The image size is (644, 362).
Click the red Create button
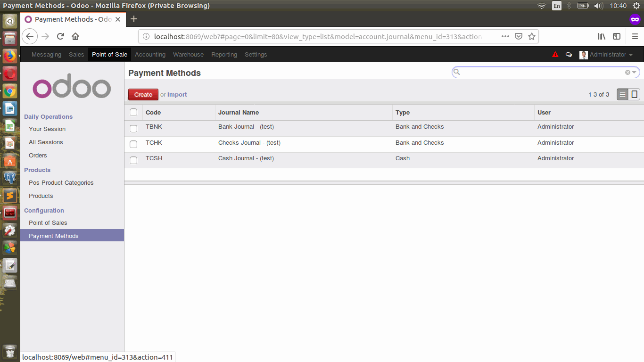(143, 95)
